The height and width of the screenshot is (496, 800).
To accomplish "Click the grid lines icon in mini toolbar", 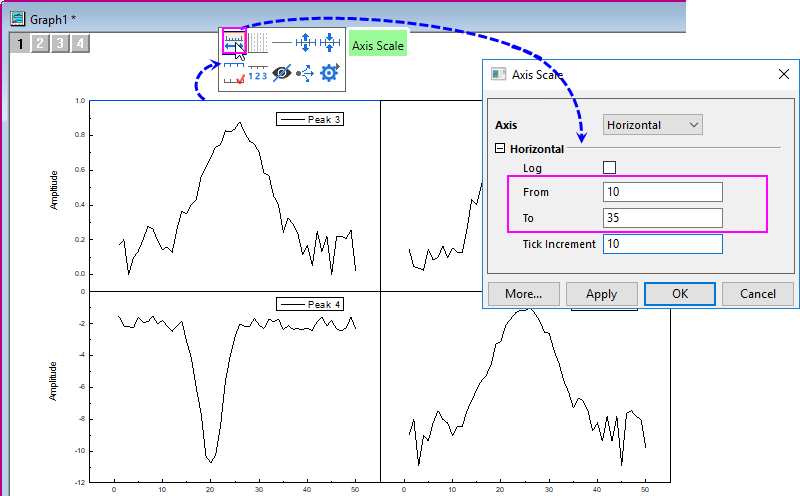I will [258, 43].
